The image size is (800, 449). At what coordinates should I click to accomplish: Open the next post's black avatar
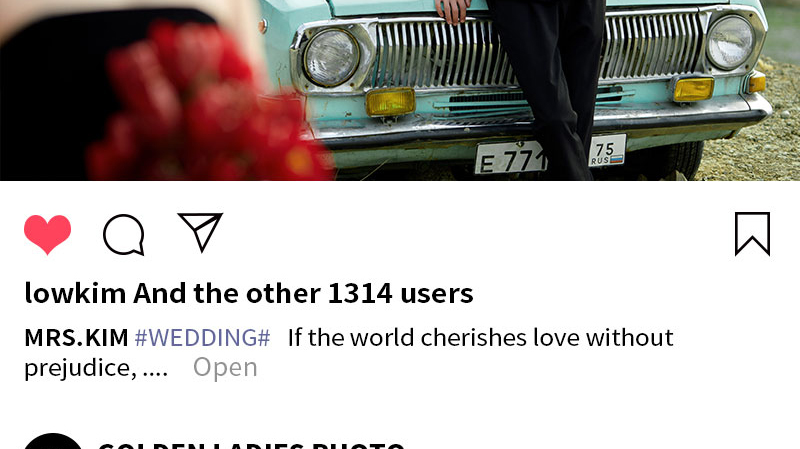click(53, 442)
